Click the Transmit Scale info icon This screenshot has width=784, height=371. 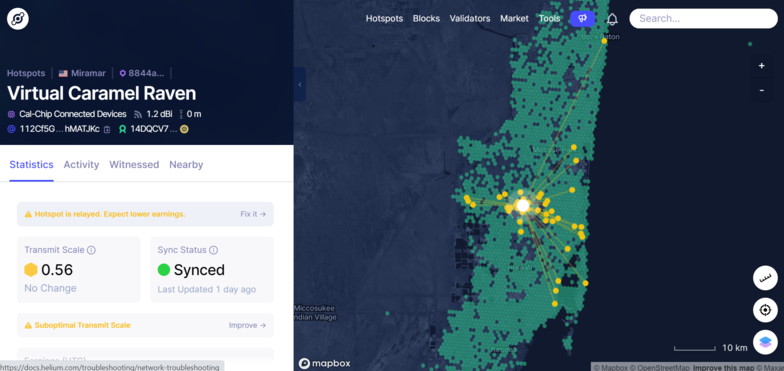pos(92,250)
